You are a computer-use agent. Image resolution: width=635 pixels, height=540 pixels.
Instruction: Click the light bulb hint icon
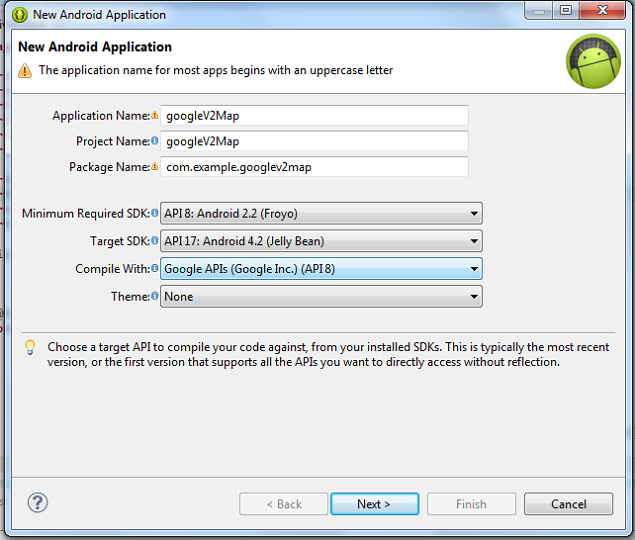coord(30,348)
